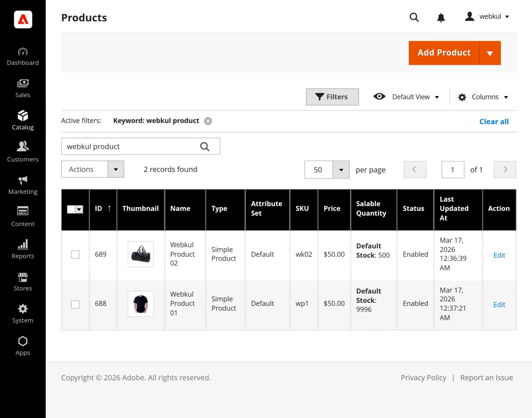Edit Webkul Product 02
Image resolution: width=532 pixels, height=418 pixels.
point(499,255)
